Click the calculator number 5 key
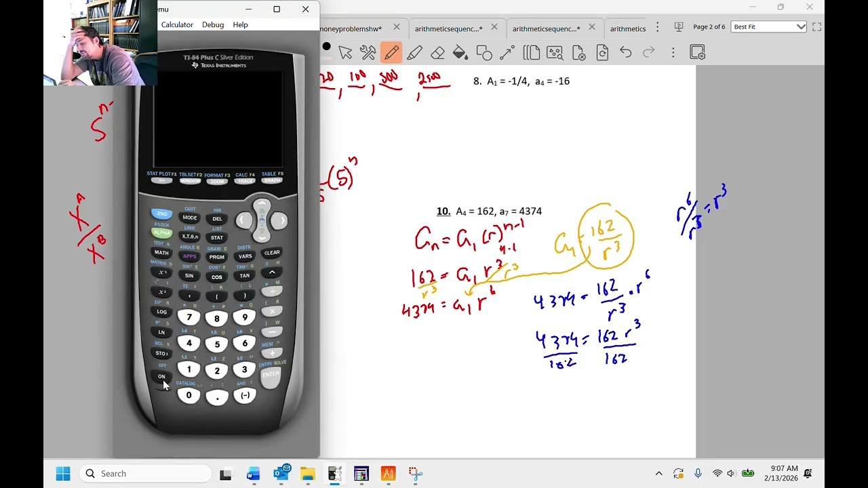The height and width of the screenshot is (488, 868). click(x=217, y=344)
